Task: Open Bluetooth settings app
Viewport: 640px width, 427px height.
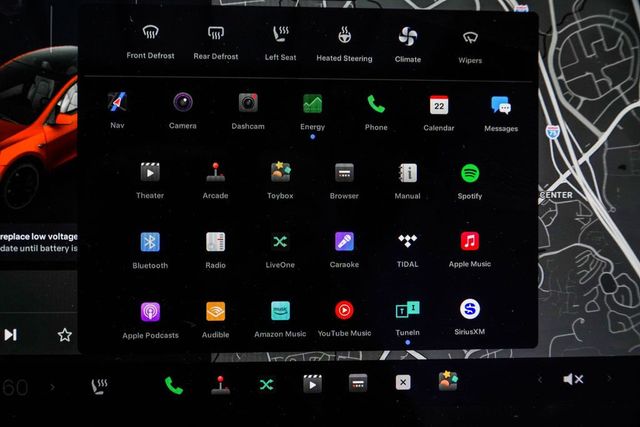Action: tap(150, 250)
